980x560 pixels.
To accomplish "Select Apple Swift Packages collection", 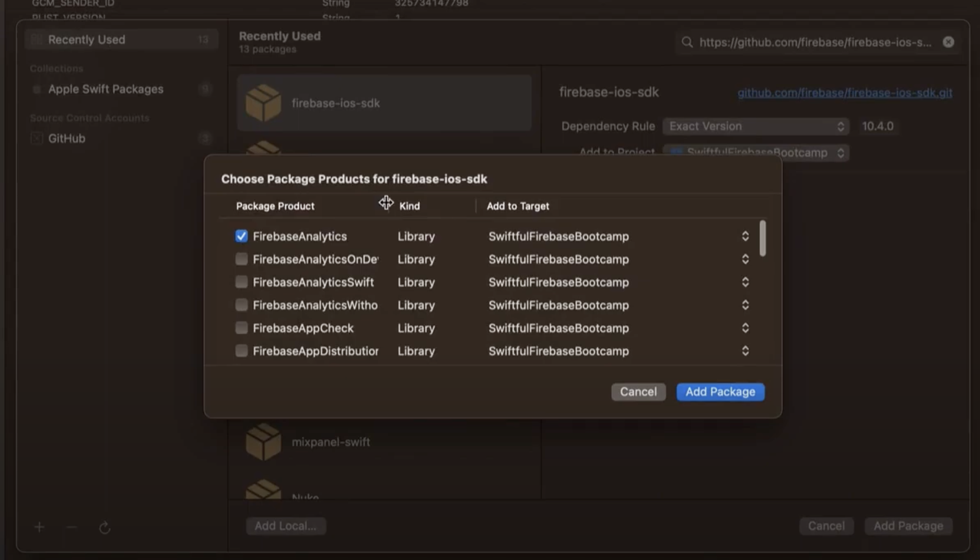I will (x=121, y=89).
